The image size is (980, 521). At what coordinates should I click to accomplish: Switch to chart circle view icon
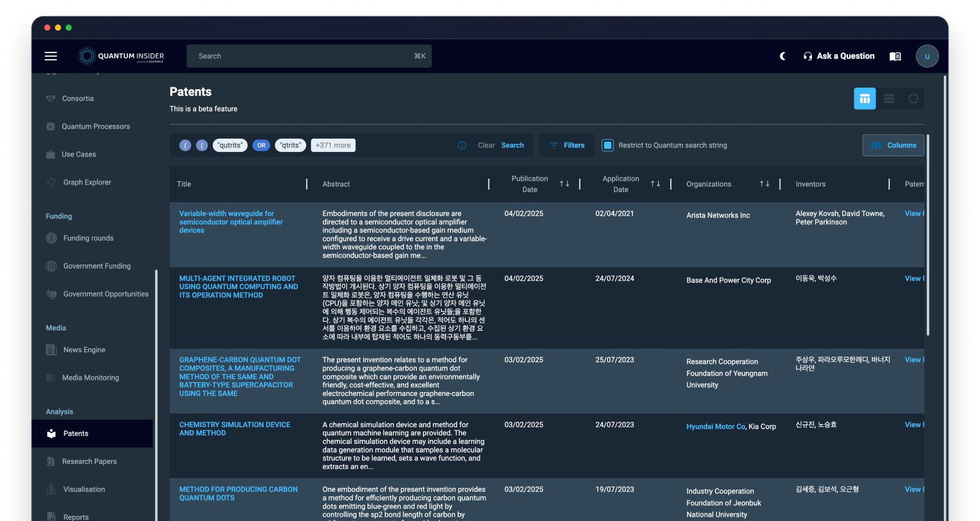pyautogui.click(x=913, y=98)
